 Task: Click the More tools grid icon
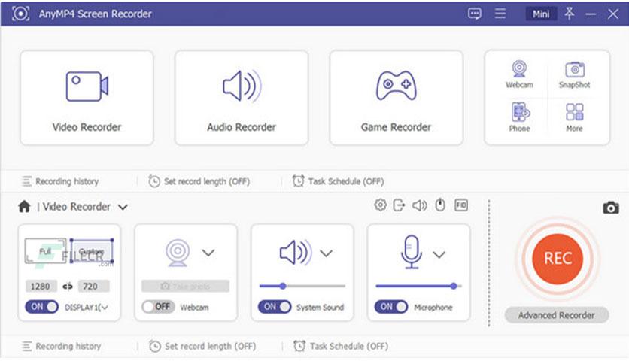574,114
